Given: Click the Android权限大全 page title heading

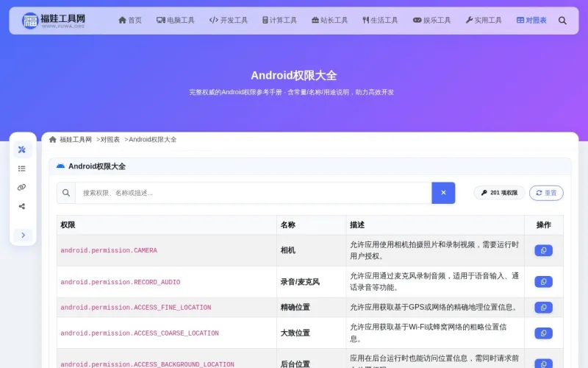Looking at the screenshot, I should 293,76.
